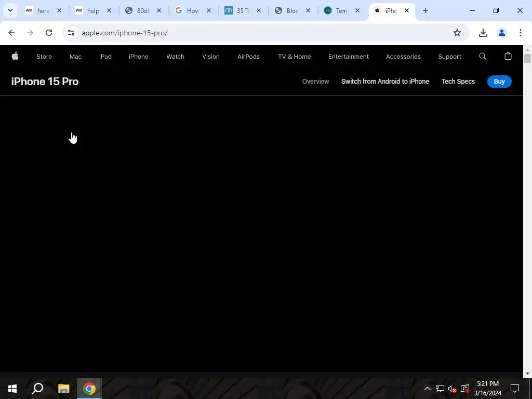
Task: Close the active iPhone tab
Action: coord(406,10)
